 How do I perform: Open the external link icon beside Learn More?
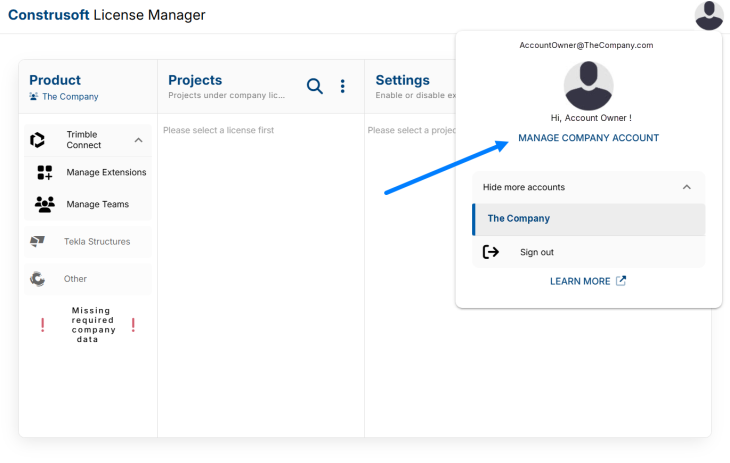click(x=621, y=281)
